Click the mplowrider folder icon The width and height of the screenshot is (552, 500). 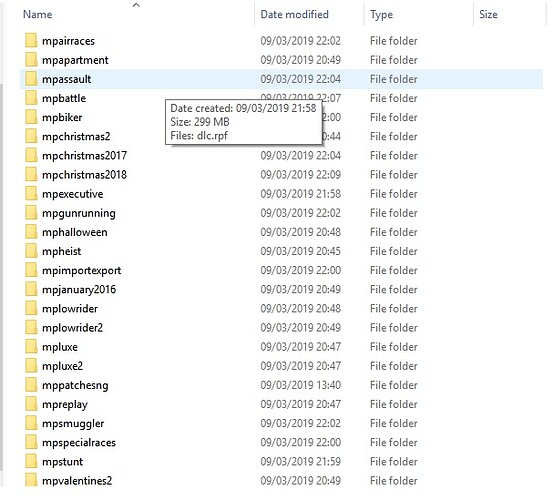(x=31, y=309)
